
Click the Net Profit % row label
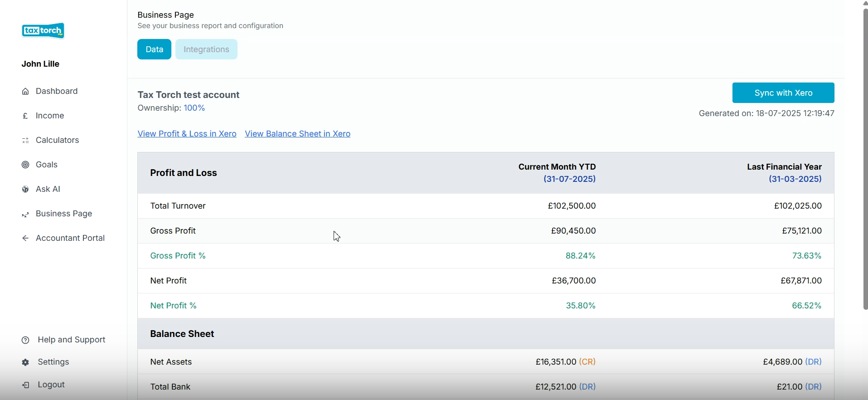pyautogui.click(x=174, y=306)
